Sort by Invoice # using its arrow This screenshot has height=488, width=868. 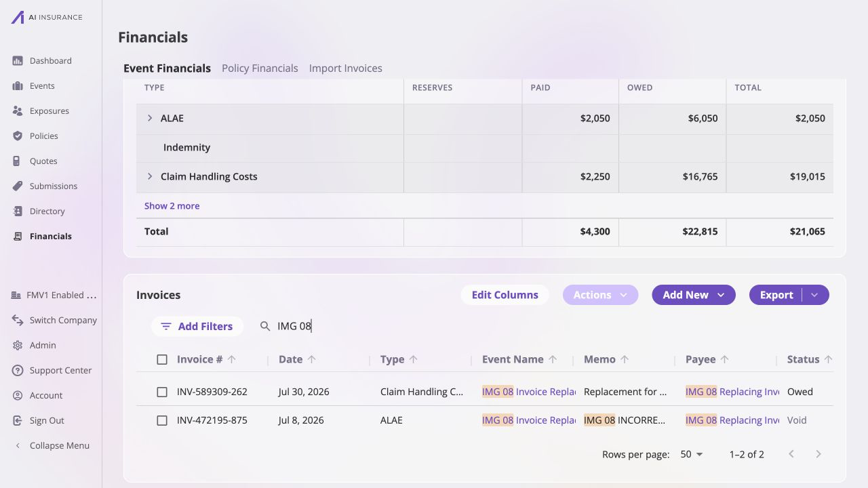point(232,360)
